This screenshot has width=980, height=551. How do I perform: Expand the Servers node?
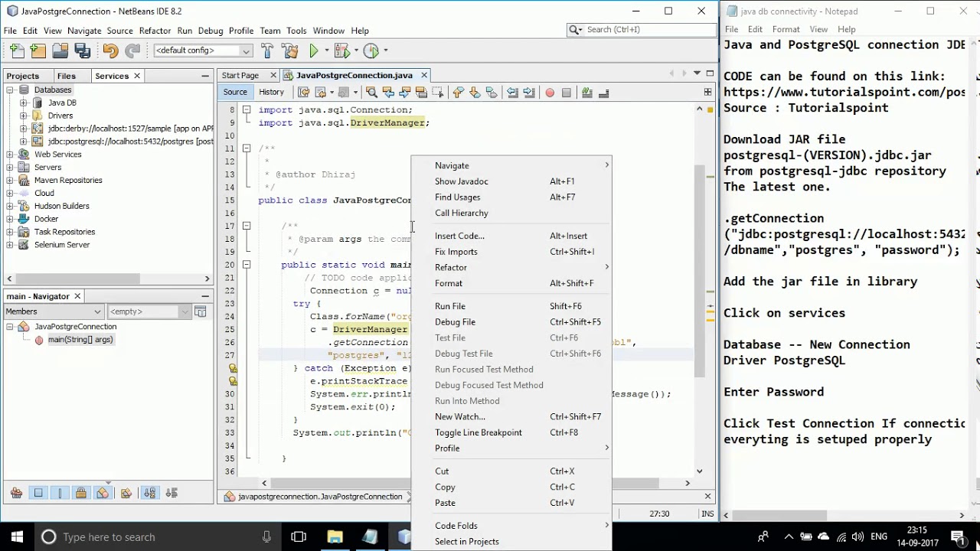tap(10, 168)
